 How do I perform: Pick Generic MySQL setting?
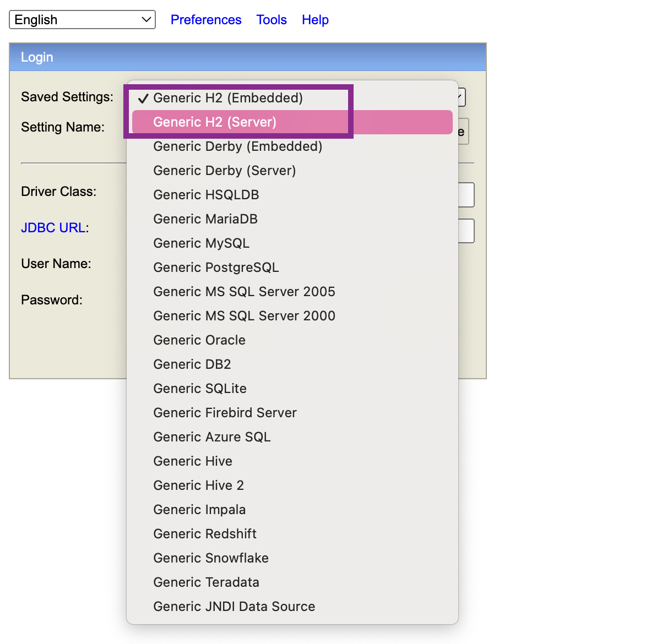(x=292, y=243)
